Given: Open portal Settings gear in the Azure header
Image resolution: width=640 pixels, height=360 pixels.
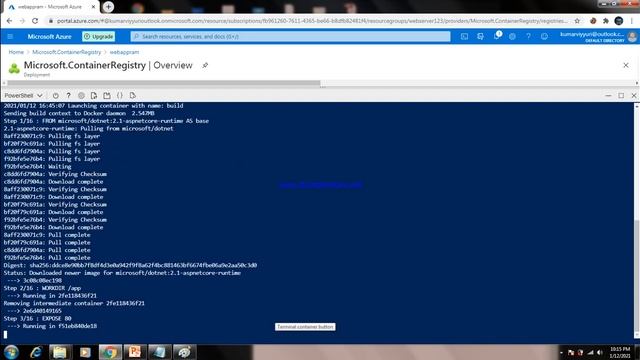Looking at the screenshot, I should 512,37.
